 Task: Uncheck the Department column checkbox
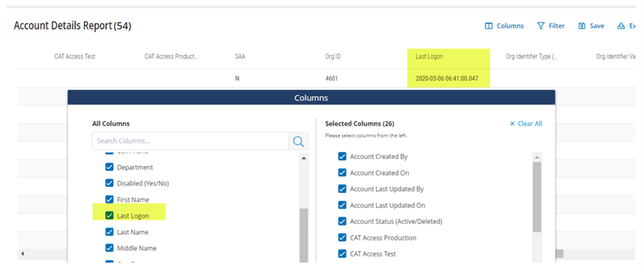coord(109,167)
